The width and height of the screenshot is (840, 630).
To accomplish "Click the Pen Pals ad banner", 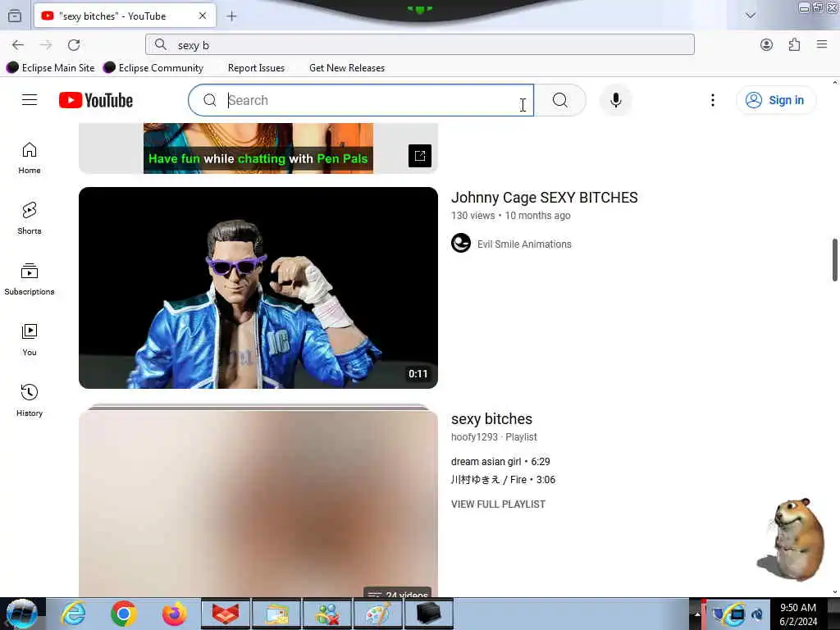I will tap(258, 148).
